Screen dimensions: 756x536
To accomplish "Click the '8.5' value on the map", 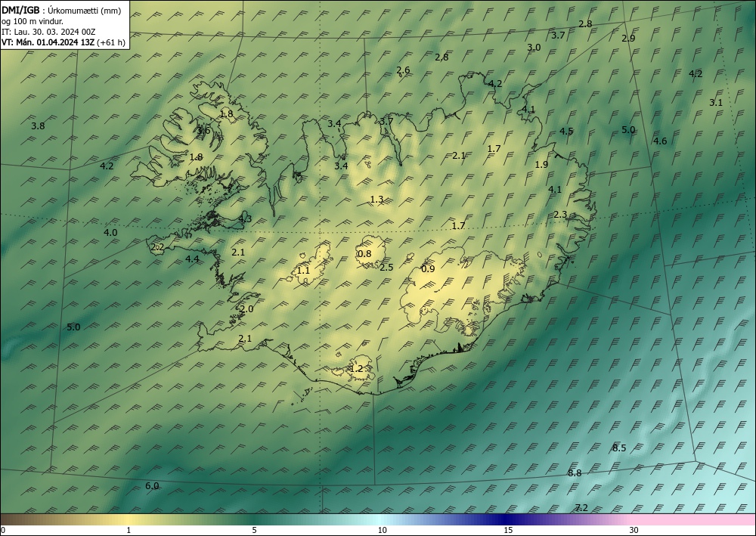I will 619,448.
